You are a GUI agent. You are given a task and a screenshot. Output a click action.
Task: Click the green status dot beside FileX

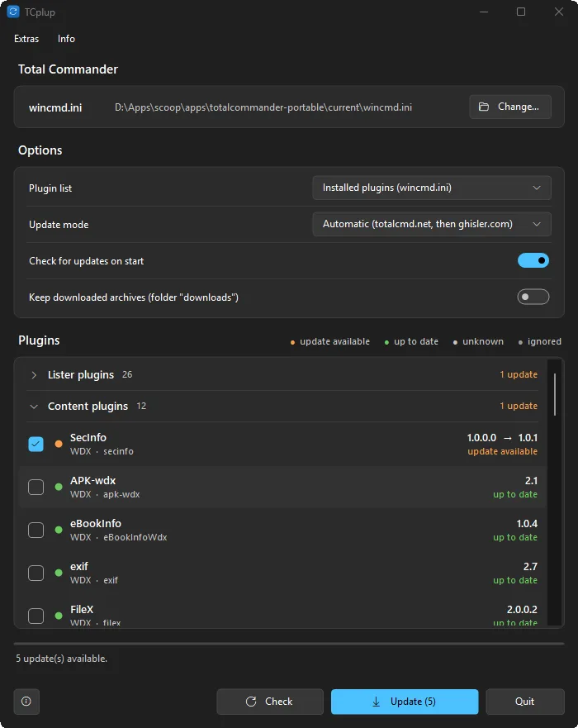pos(59,616)
